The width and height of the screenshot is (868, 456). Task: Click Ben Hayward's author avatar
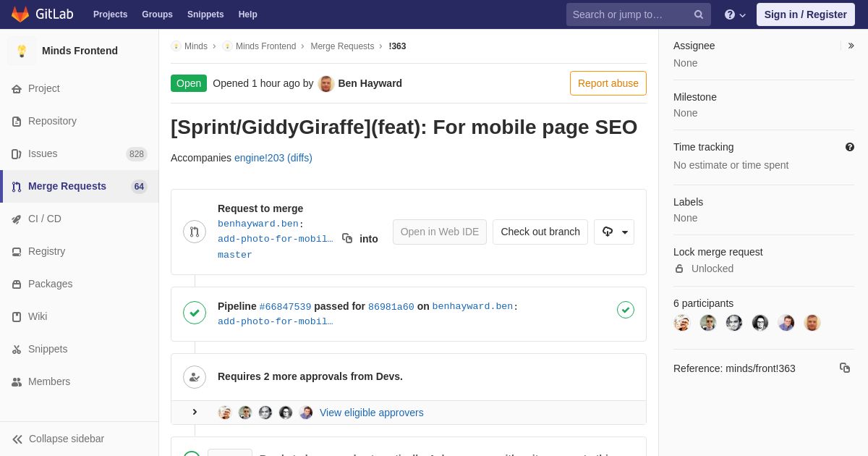coord(326,83)
